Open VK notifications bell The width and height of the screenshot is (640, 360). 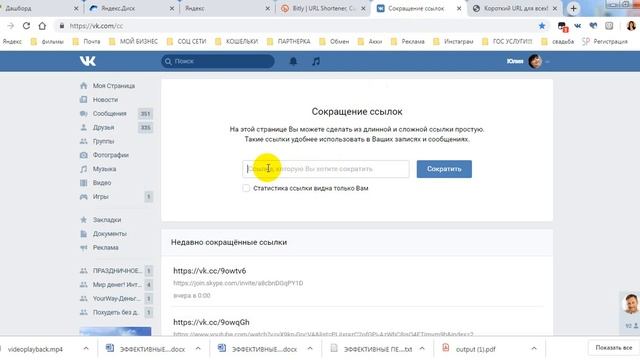tap(293, 61)
